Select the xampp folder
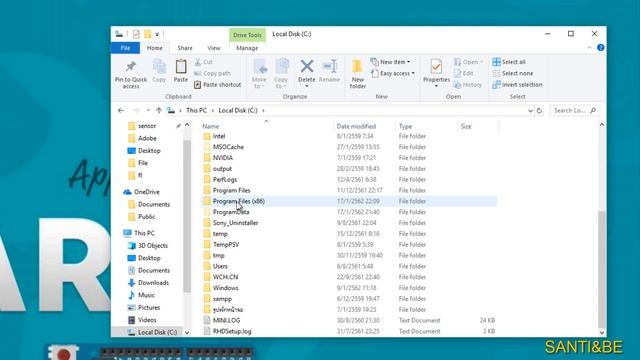 (x=222, y=299)
